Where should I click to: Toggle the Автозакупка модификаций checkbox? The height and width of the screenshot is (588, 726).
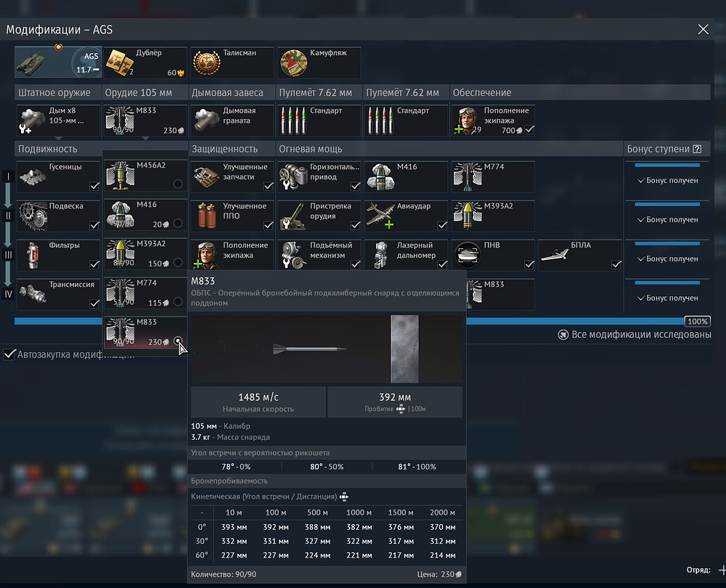click(9, 354)
